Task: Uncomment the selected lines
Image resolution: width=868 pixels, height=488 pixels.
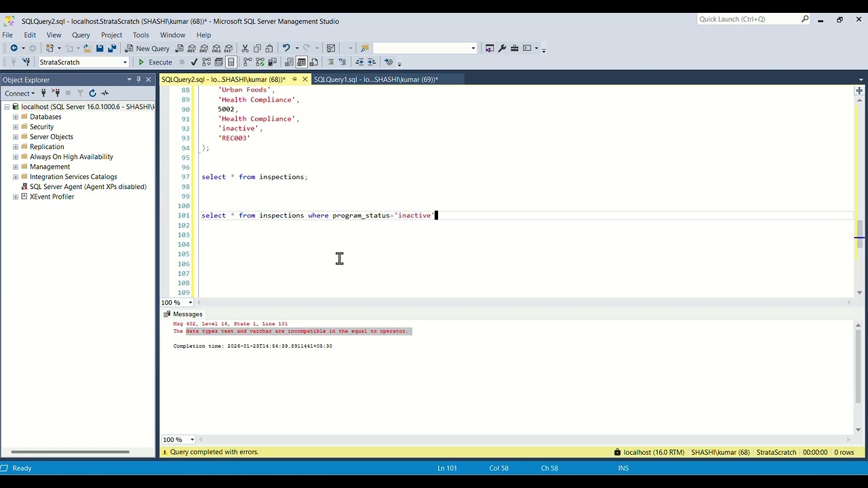Action: tap(342, 62)
